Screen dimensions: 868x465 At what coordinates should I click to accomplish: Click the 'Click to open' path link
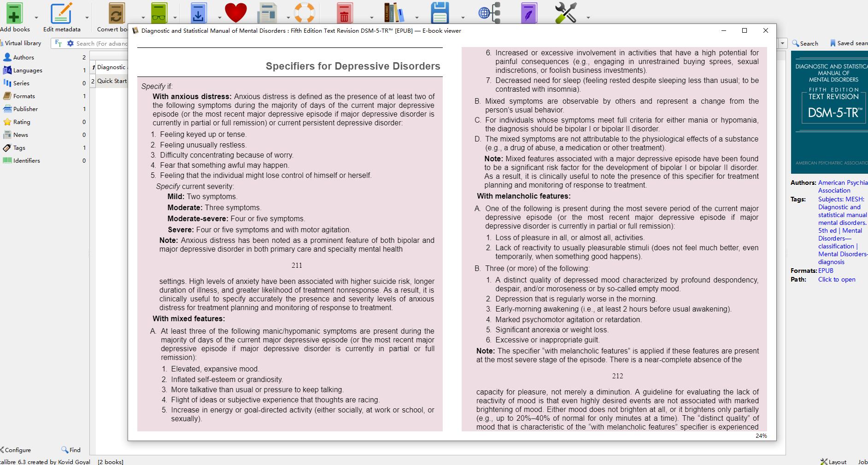pos(836,279)
